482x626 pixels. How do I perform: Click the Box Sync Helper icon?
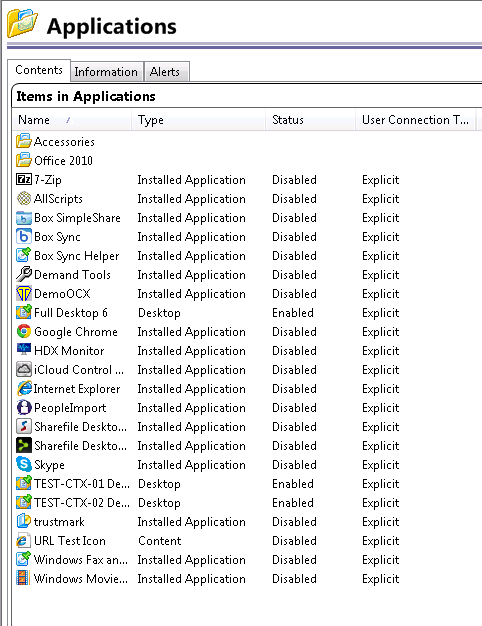(x=24, y=256)
